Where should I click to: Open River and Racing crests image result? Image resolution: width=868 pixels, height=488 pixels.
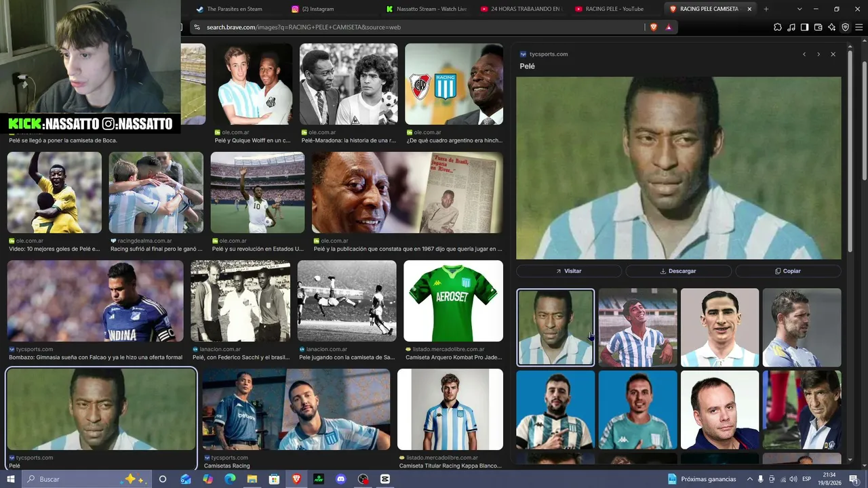454,84
